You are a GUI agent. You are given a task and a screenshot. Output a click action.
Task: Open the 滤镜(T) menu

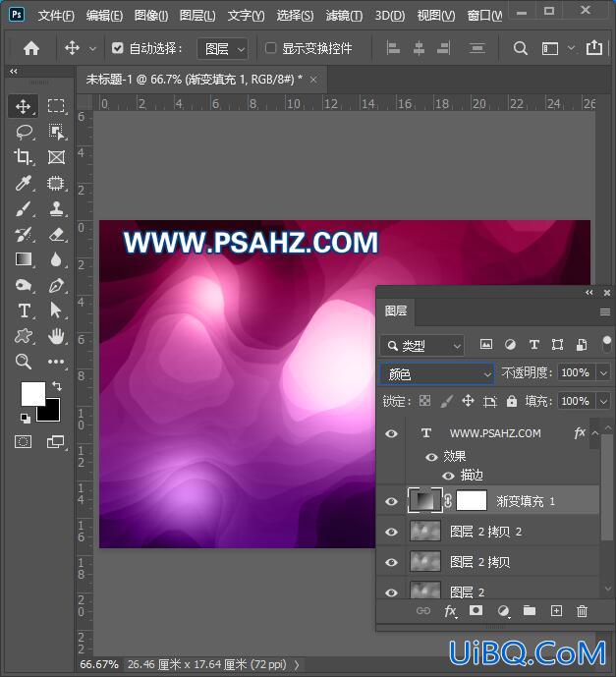point(344,16)
